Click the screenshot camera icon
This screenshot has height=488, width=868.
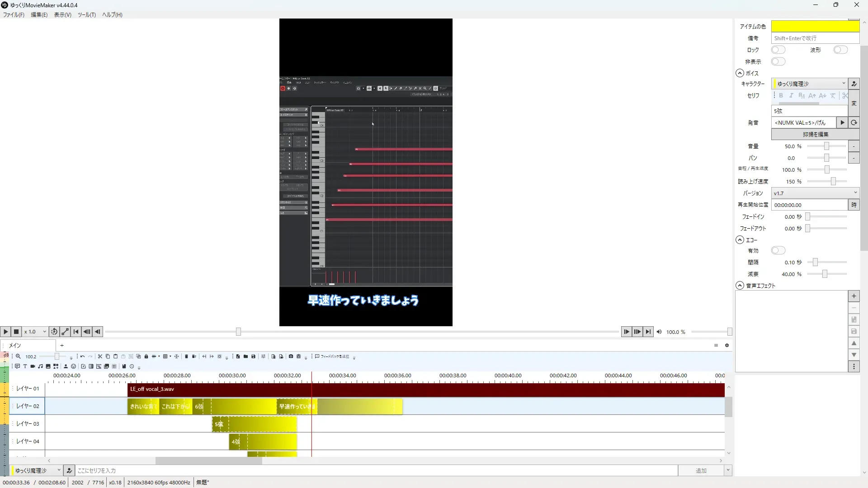click(291, 357)
